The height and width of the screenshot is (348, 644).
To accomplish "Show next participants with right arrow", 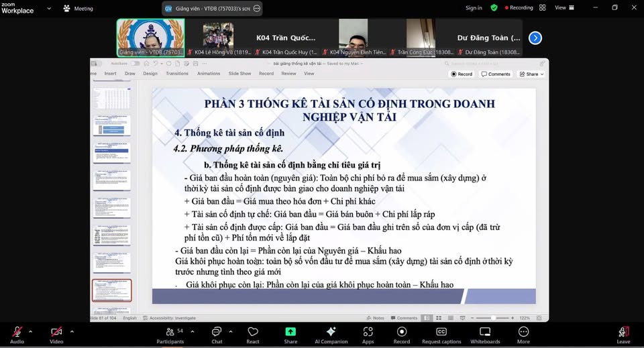I will point(535,38).
